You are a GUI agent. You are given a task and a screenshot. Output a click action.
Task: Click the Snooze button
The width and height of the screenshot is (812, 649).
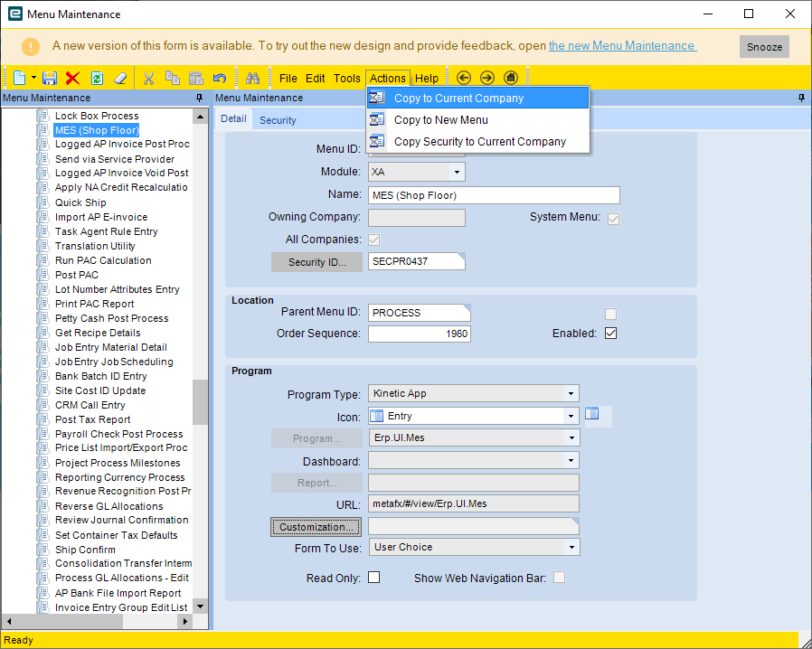764,47
